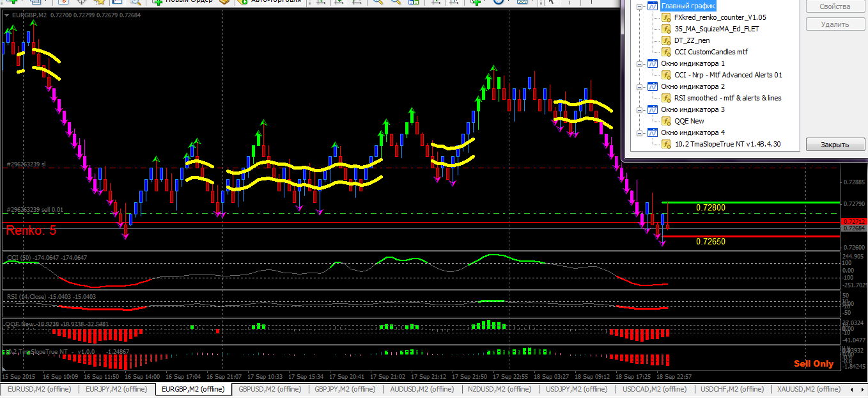Viewport: 868px width, 398px height.
Task: Click the green 0.72800 price level line
Action: [751, 202]
